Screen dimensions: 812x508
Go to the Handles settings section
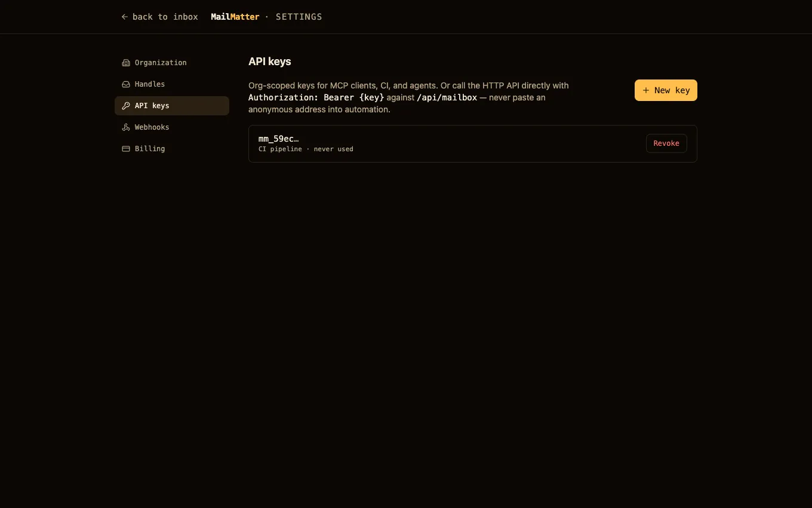tap(172, 84)
